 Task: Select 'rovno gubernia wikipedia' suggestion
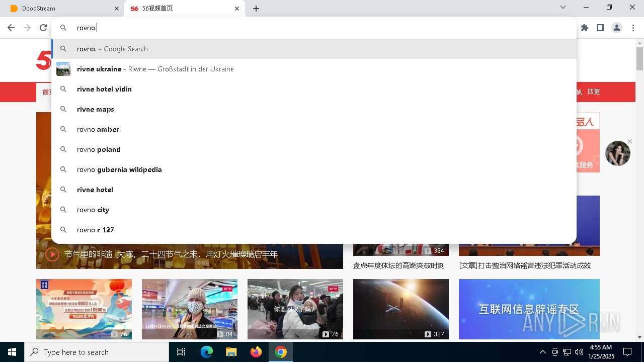click(x=314, y=169)
